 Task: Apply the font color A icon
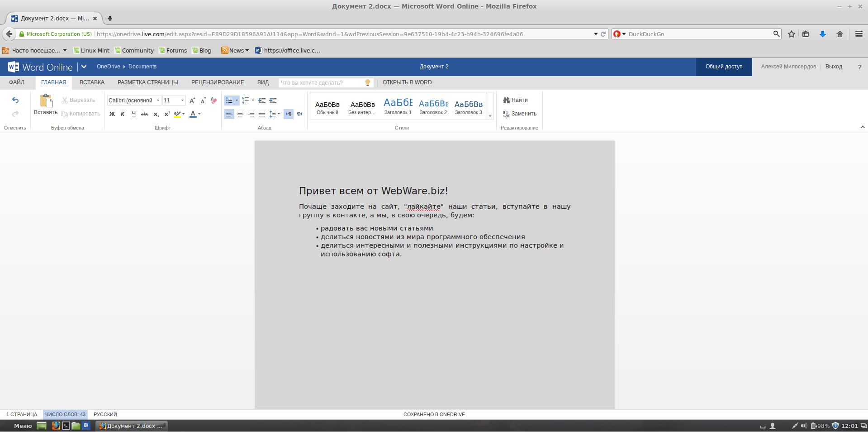pyautogui.click(x=193, y=114)
